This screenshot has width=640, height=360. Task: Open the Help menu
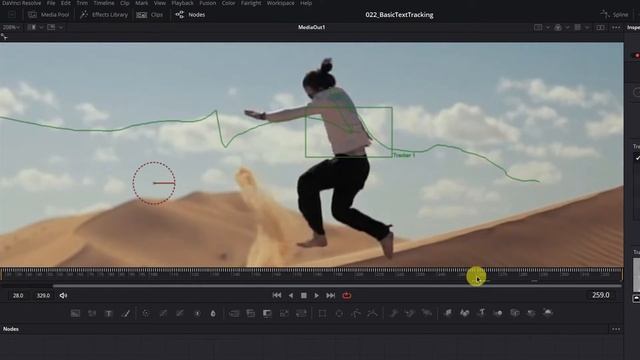[x=306, y=3]
